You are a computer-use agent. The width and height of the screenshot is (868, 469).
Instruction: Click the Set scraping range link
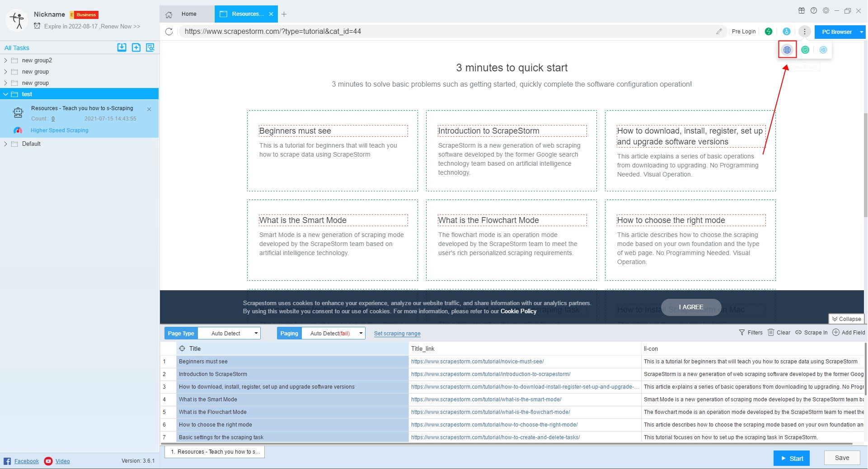tap(397, 334)
